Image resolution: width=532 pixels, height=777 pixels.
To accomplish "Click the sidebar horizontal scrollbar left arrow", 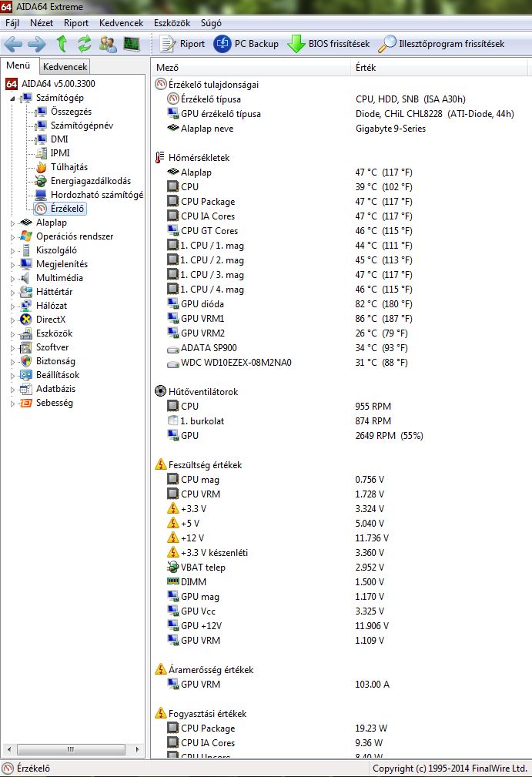I will coord(9,749).
